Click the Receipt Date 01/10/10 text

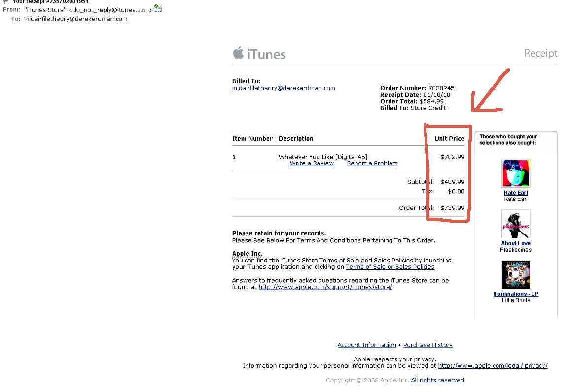(x=415, y=95)
